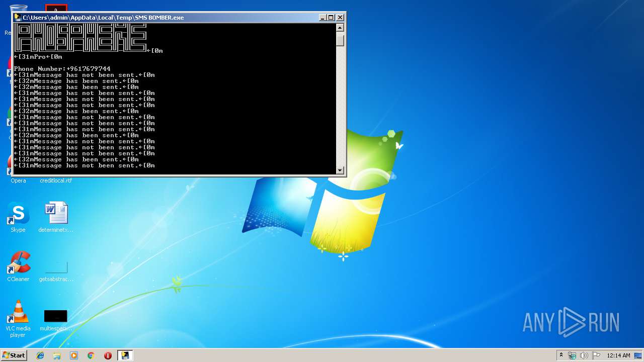Launch Google Chrome from taskbar
This screenshot has height=362, width=644.
pyautogui.click(x=91, y=355)
